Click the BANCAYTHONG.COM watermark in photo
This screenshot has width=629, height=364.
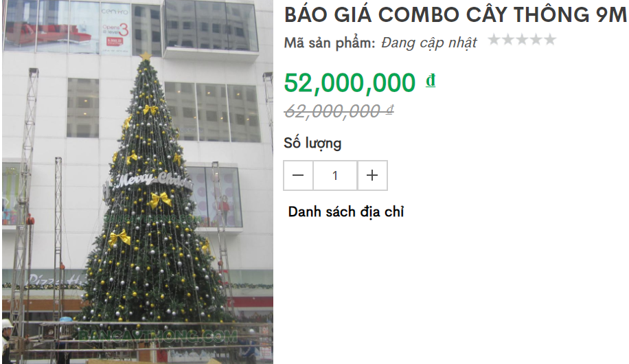[x=158, y=336]
